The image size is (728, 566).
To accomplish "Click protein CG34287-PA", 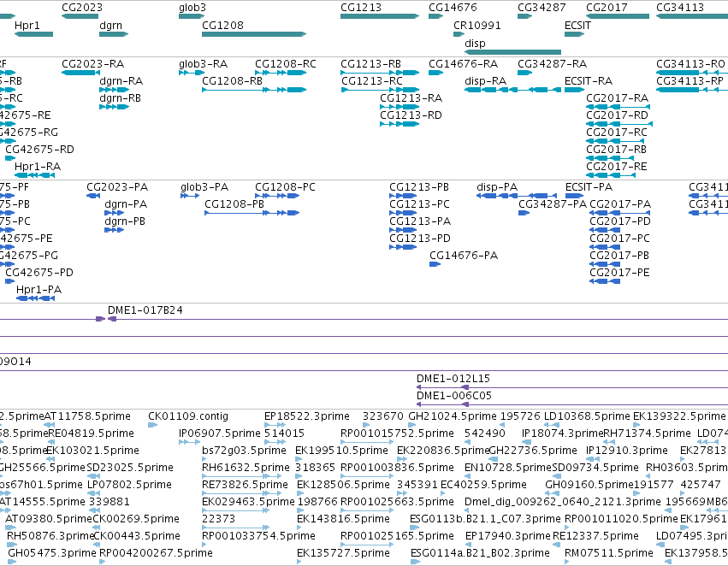I will [x=524, y=213].
